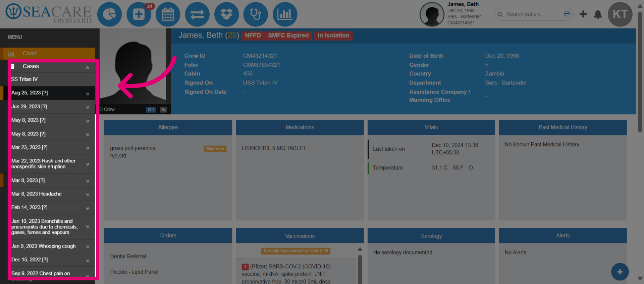Open the Medications panel header
Screen dimensions: 644x284
(300, 128)
